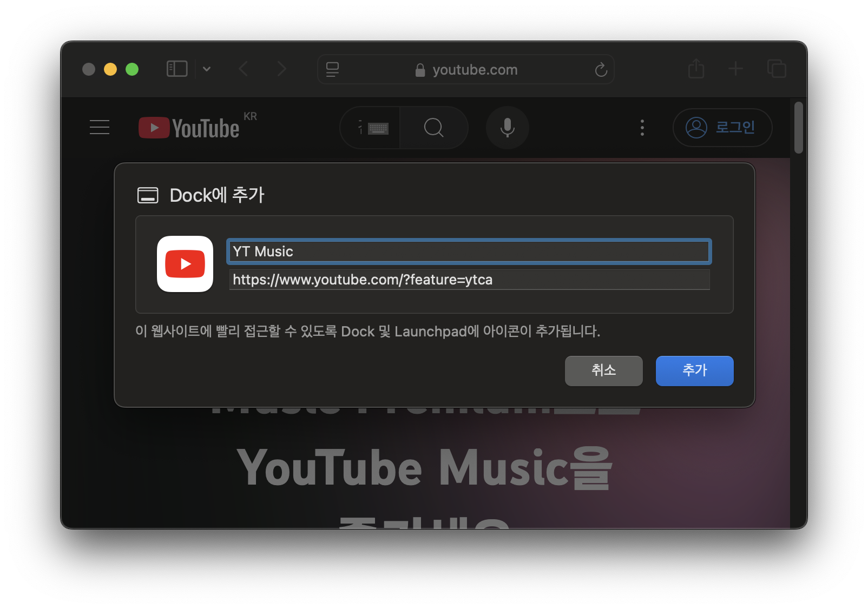Open the YouTube hamburger guide menu
The height and width of the screenshot is (609, 868).
(100, 128)
